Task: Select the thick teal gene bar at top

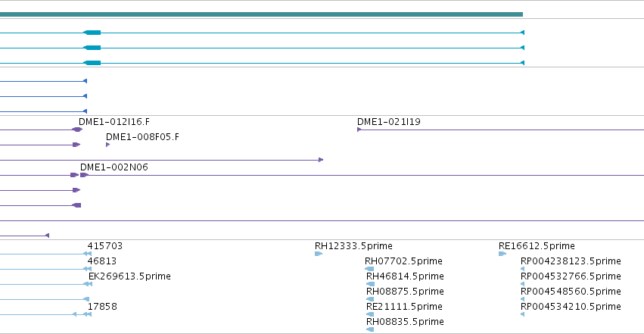Action: tap(261, 14)
